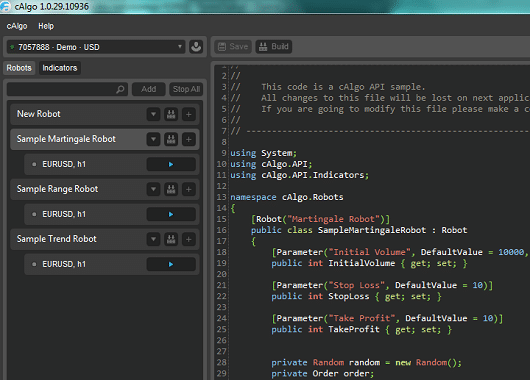Image resolution: width=530 pixels, height=380 pixels.
Task: Click the Stop All button
Action: (x=186, y=89)
